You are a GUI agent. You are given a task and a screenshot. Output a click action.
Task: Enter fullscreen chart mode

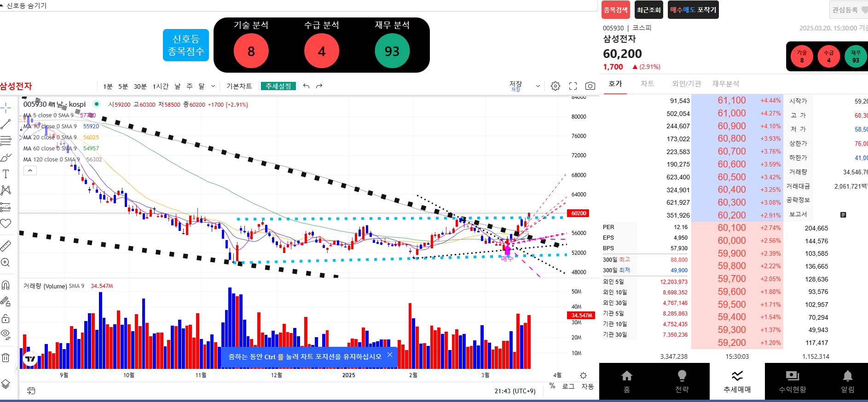[x=573, y=86]
